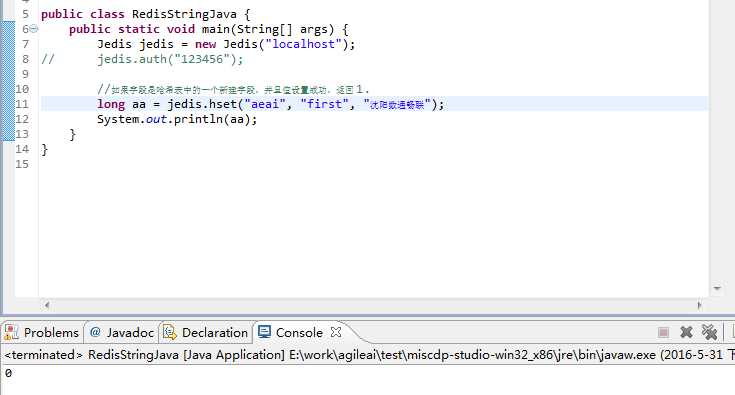735x395 pixels.
Task: Click the class name RedisStringJava
Action: pos(184,14)
